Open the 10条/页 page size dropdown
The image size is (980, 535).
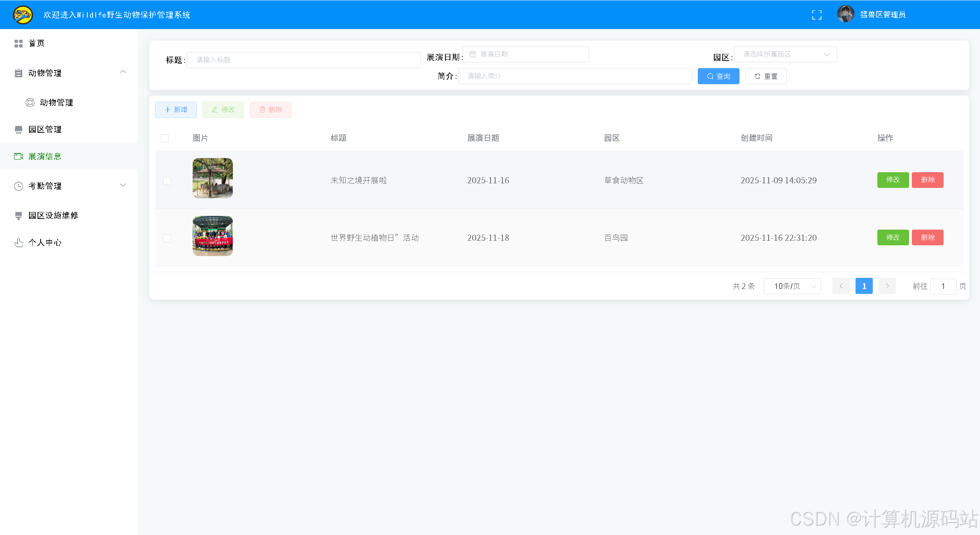click(x=792, y=286)
